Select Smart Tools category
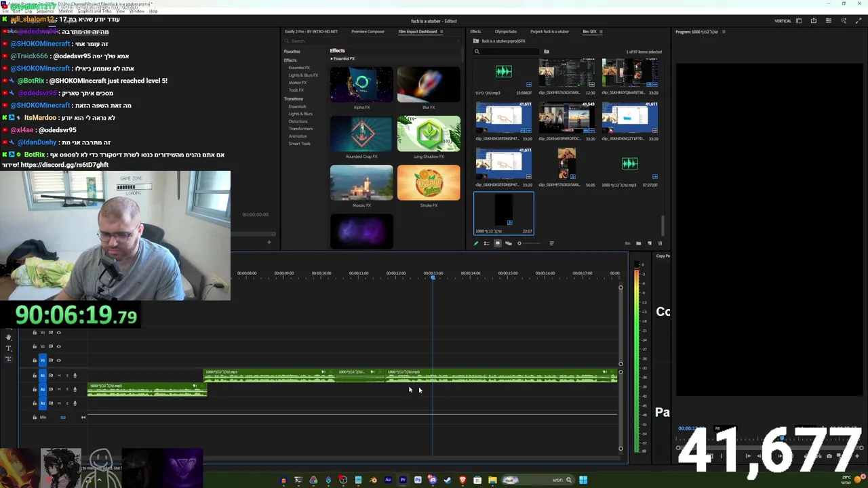 point(299,144)
